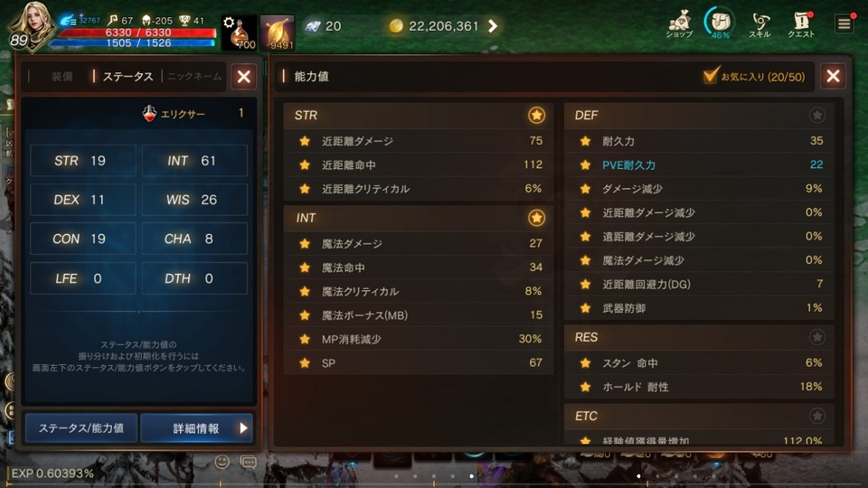Open the スキル skill icon

pos(760,25)
